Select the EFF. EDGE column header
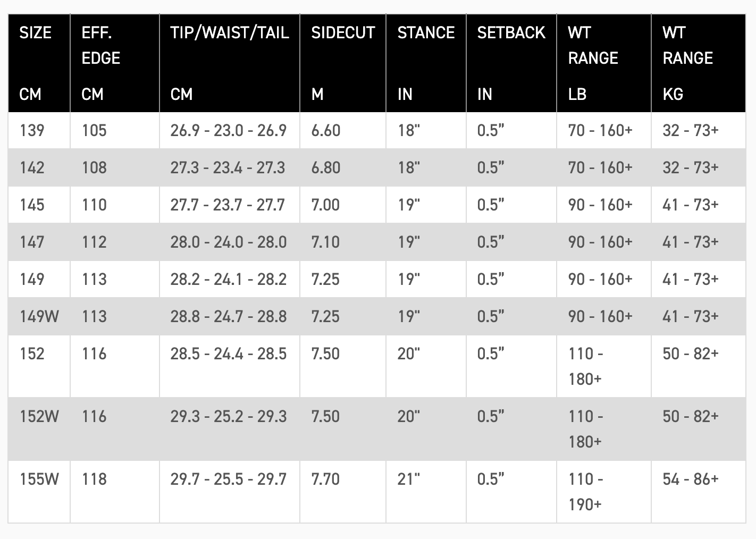Viewport: 756px width, 539px height. (115, 63)
